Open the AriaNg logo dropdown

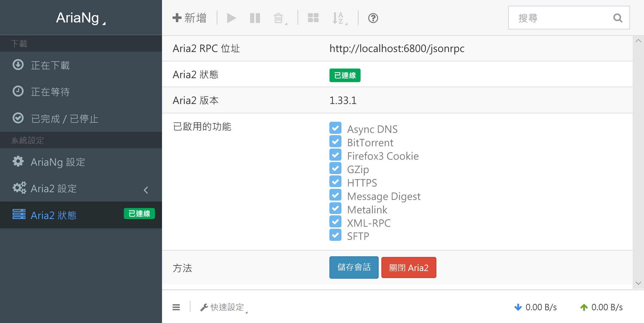click(x=80, y=17)
